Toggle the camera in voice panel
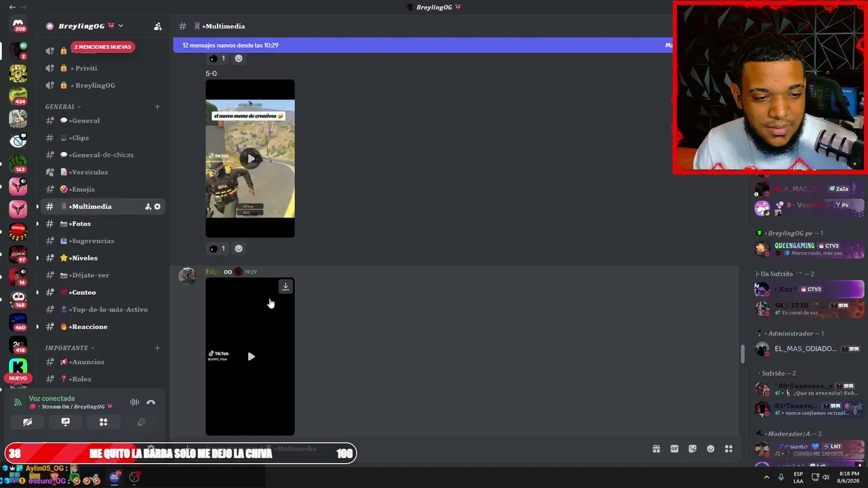The height and width of the screenshot is (488, 868). (x=27, y=422)
